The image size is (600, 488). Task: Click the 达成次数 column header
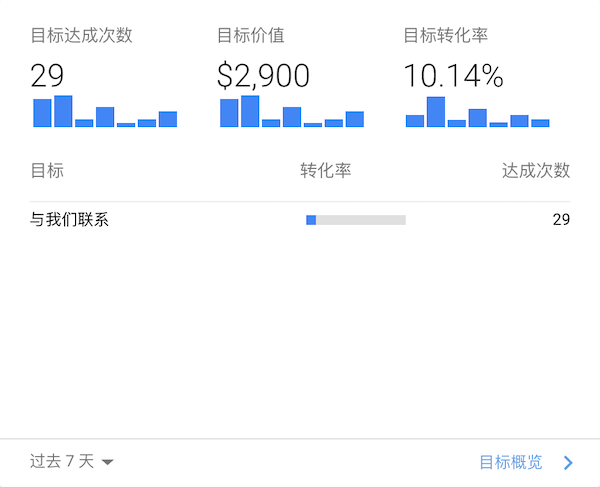point(536,170)
